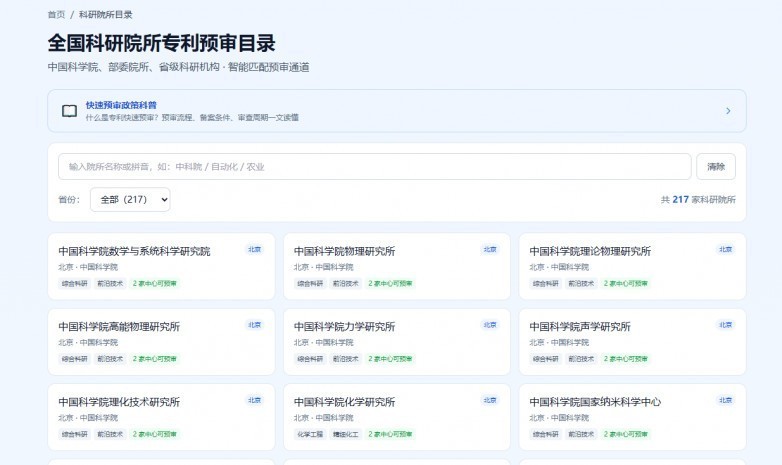Click 2 家中心可预审 on 数学与系统科学研究院 card
The image size is (782, 465).
click(x=155, y=283)
